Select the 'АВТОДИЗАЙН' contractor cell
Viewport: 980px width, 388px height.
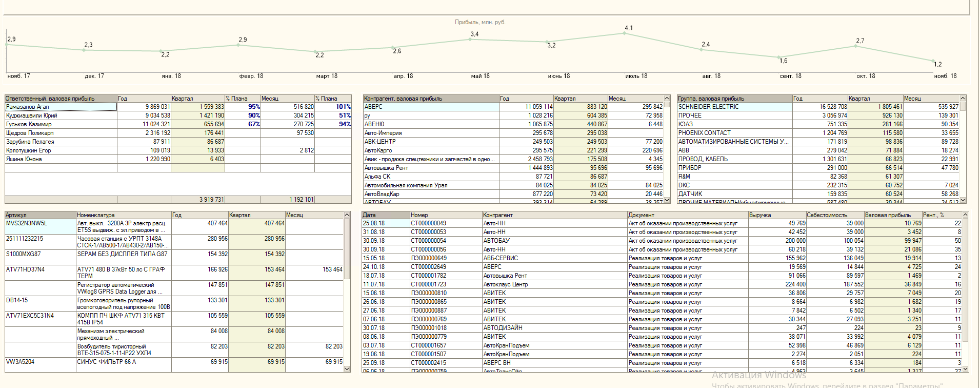click(555, 328)
